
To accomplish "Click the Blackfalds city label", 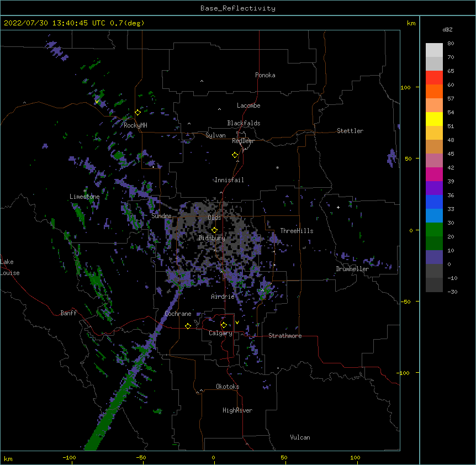I will click(244, 123).
